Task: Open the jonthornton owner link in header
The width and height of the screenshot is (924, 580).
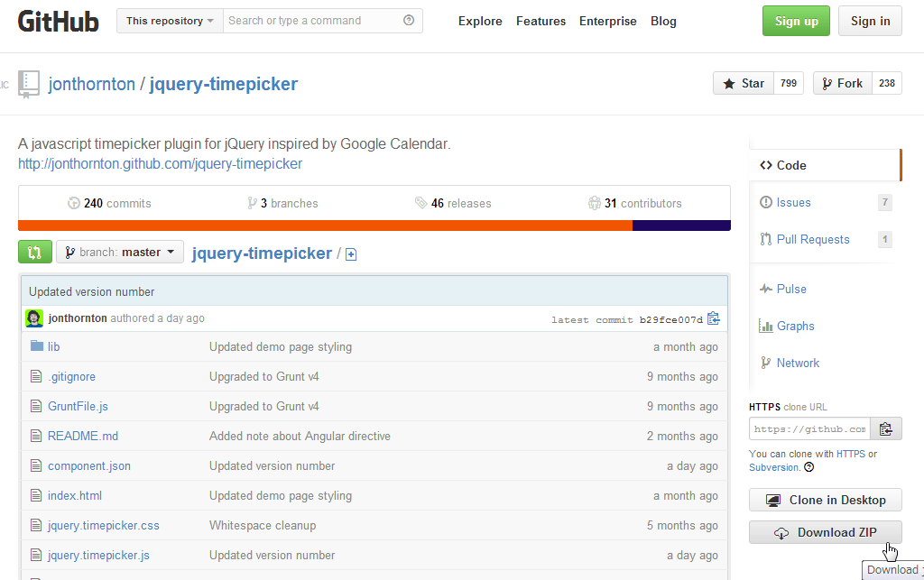Action: [x=91, y=84]
